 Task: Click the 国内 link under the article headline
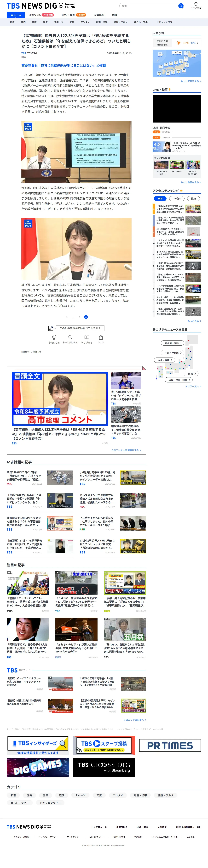[24, 58]
